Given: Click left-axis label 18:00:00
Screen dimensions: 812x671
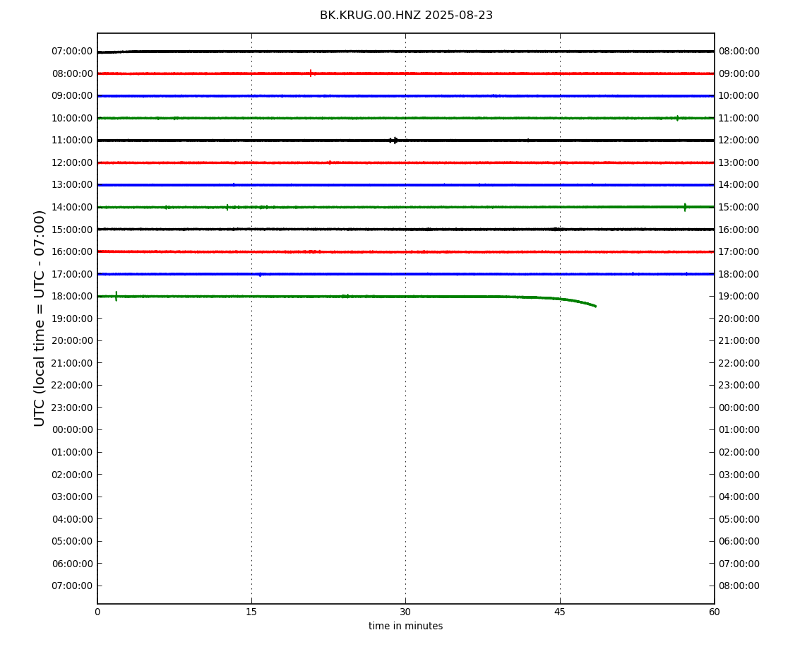Looking at the screenshot, I should (x=73, y=297).
